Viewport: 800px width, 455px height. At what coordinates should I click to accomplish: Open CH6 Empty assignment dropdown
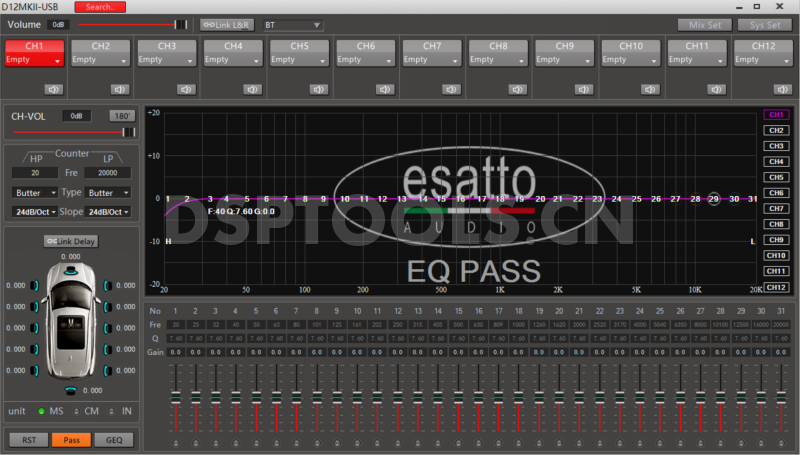366,60
